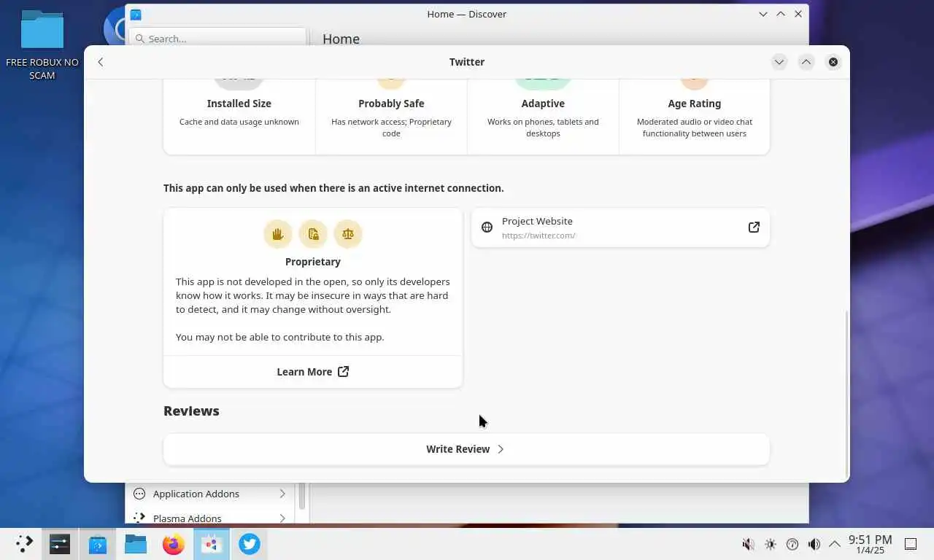Open the Installed Size info card
The height and width of the screenshot is (560, 934).
click(239, 117)
